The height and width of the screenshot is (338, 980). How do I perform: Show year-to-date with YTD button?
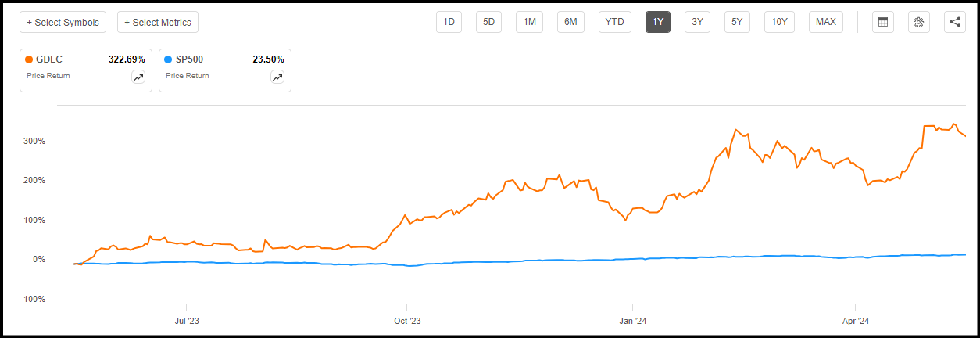pyautogui.click(x=615, y=22)
